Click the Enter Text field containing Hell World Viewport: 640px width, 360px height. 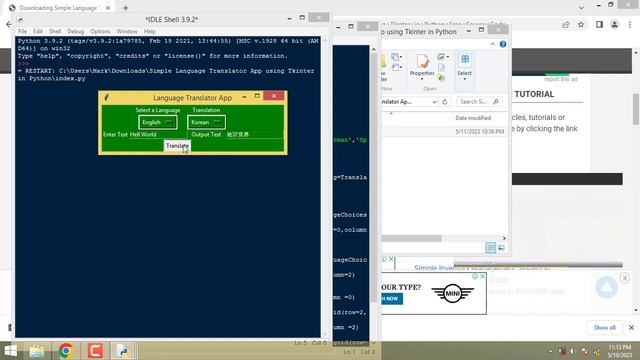click(x=158, y=134)
